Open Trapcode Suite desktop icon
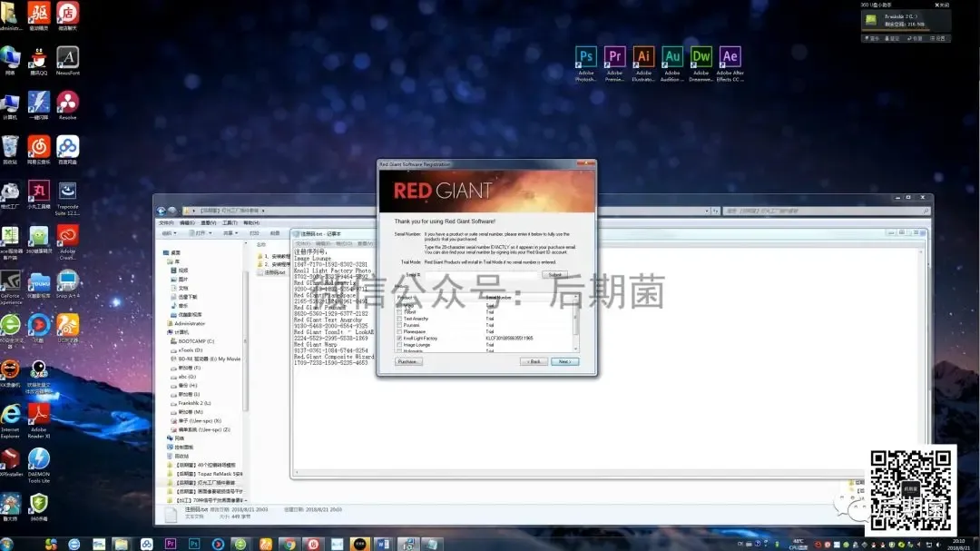Screen dimensions: 980x551 67,198
